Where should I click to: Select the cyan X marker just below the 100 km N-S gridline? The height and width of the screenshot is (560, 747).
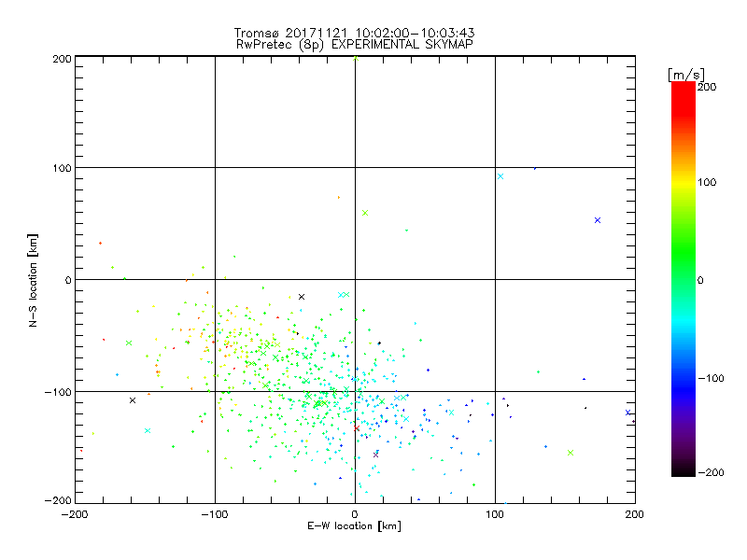point(500,176)
